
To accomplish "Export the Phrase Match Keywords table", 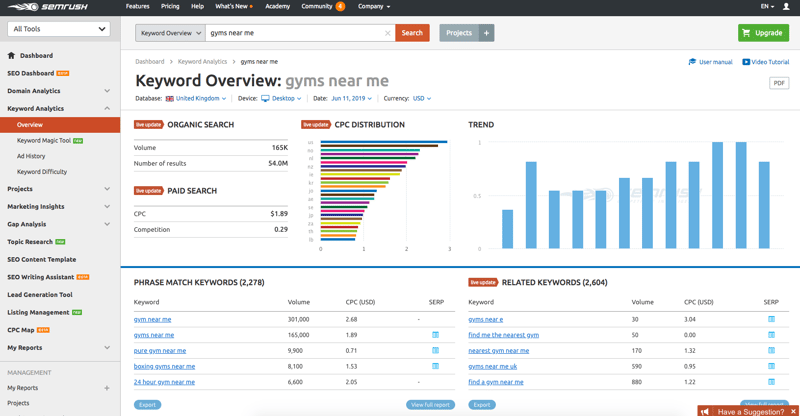I will [x=147, y=405].
